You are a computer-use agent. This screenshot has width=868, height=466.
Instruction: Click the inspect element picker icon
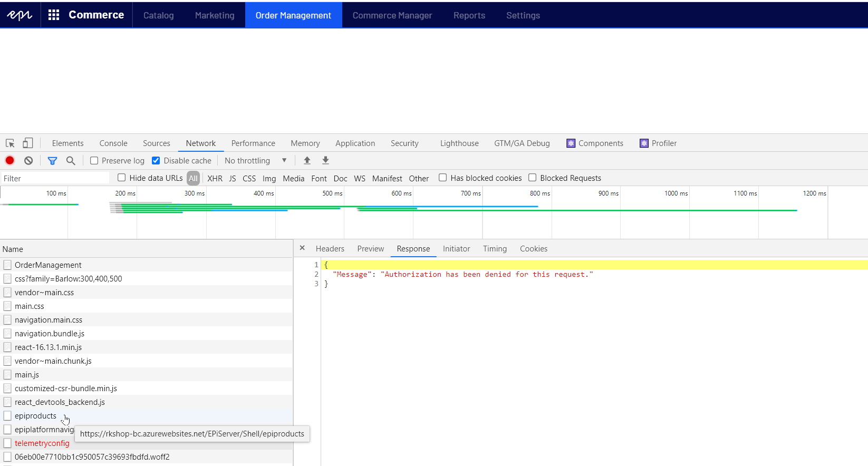tap(10, 143)
